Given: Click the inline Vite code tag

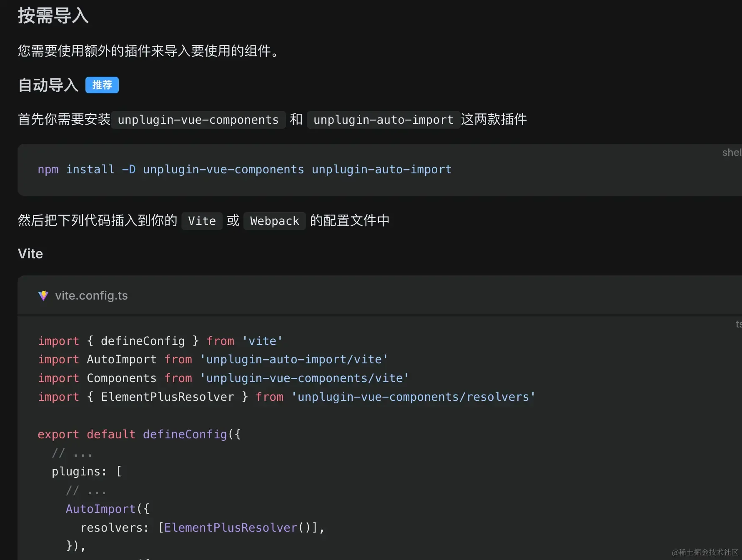Looking at the screenshot, I should [202, 221].
